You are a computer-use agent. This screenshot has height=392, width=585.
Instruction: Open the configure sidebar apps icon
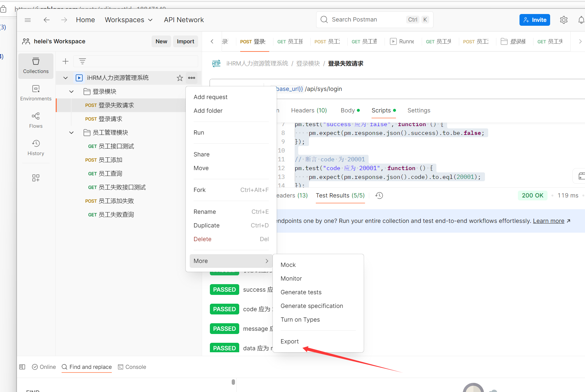tap(36, 178)
